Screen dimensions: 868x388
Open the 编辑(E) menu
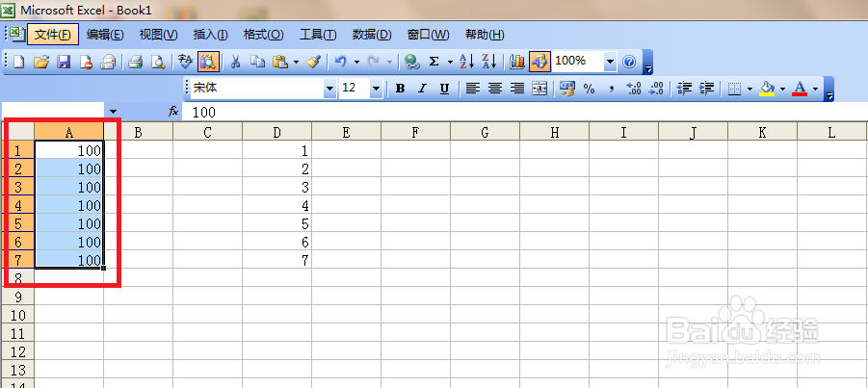pos(105,35)
